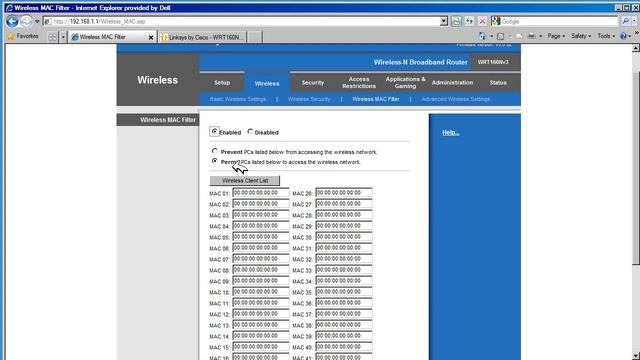
Task: Click the browser Back arrow button
Action: (12, 21)
